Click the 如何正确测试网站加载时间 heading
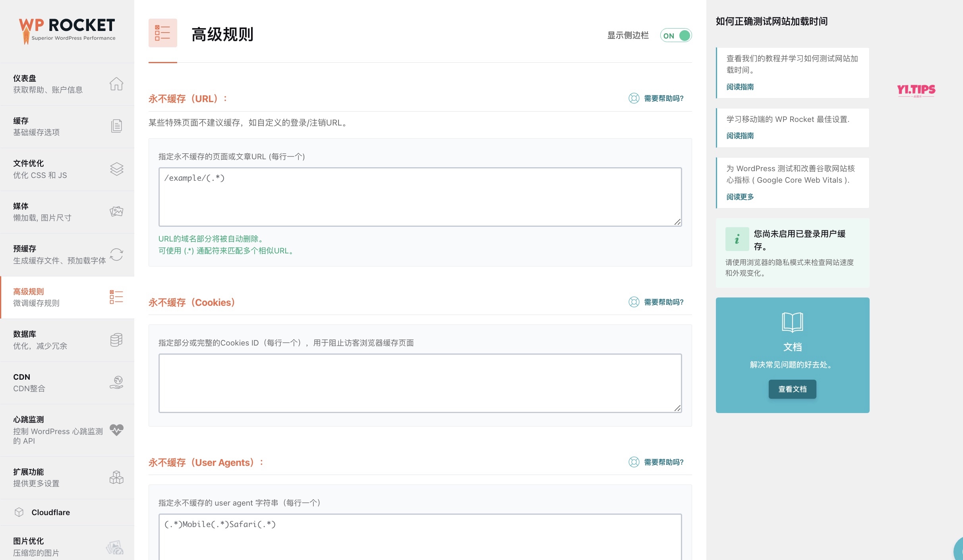 [x=772, y=21]
